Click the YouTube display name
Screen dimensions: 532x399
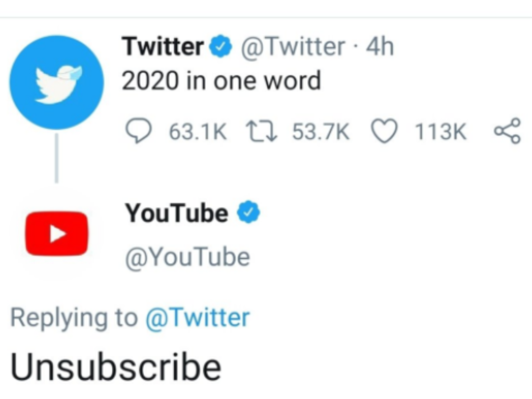point(177,214)
